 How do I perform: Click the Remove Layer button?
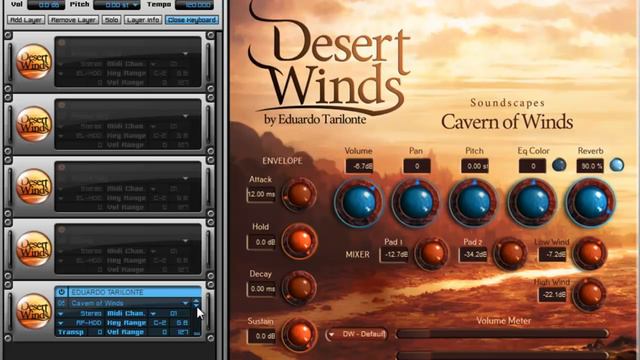73,20
